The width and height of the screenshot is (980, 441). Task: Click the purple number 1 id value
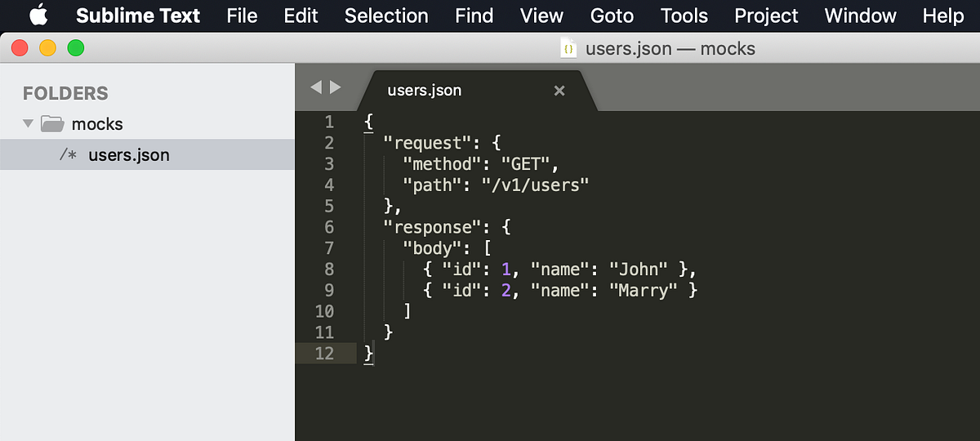coord(506,269)
